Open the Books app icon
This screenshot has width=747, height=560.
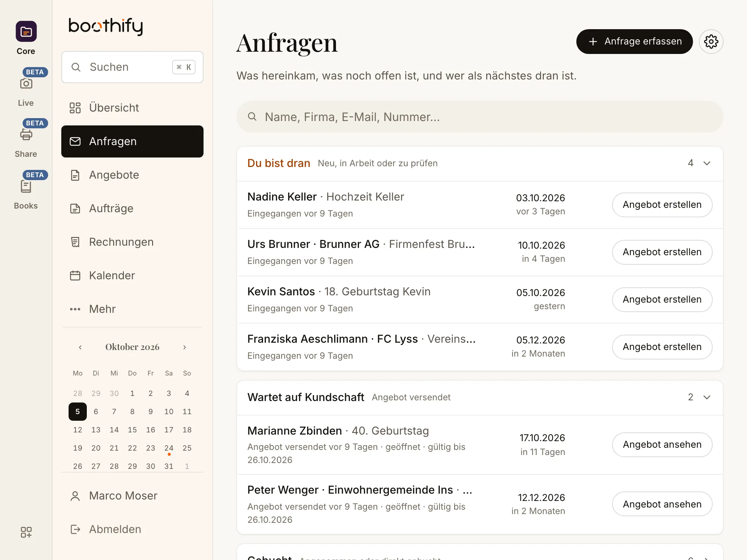pos(26,186)
